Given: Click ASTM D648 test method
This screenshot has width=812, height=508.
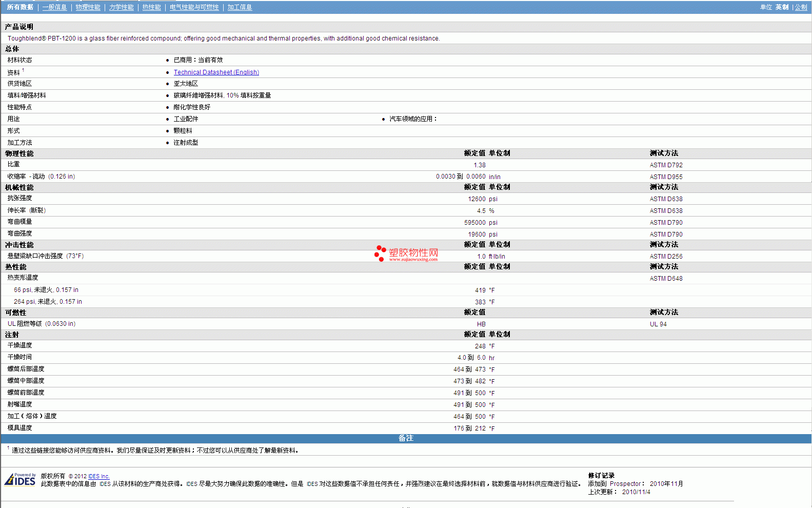Looking at the screenshot, I should pyautogui.click(x=666, y=279).
